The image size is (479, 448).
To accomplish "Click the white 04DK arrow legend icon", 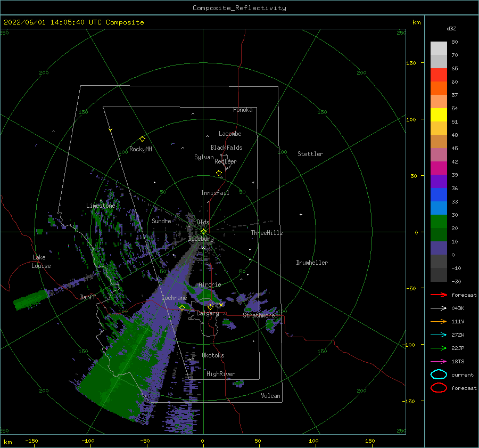I will click(x=439, y=308).
